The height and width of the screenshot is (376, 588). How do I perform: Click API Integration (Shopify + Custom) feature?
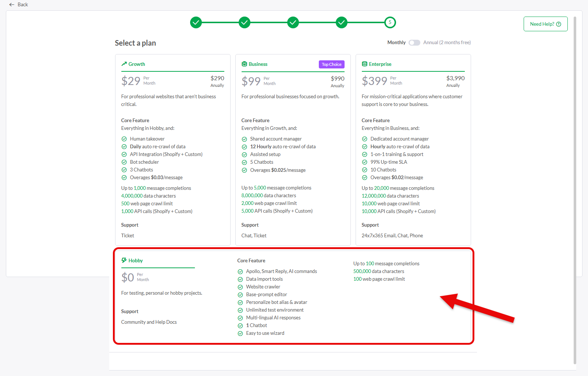(166, 154)
